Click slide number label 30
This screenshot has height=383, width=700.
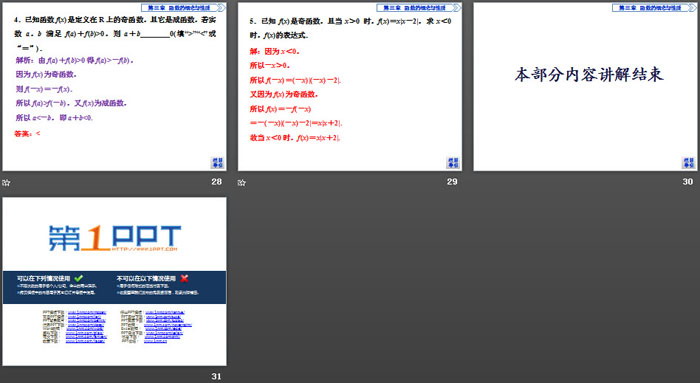pyautogui.click(x=688, y=182)
